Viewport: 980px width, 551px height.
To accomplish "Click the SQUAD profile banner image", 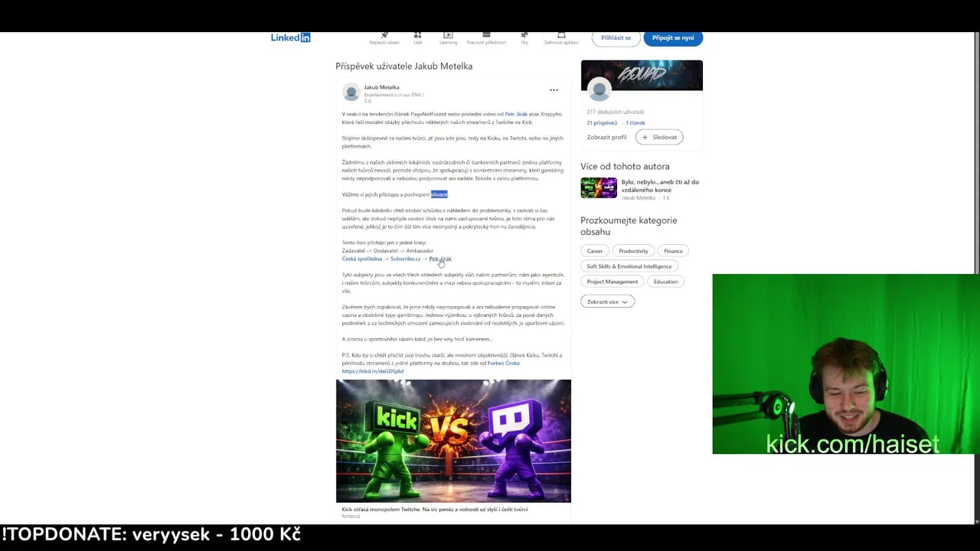I will [642, 75].
